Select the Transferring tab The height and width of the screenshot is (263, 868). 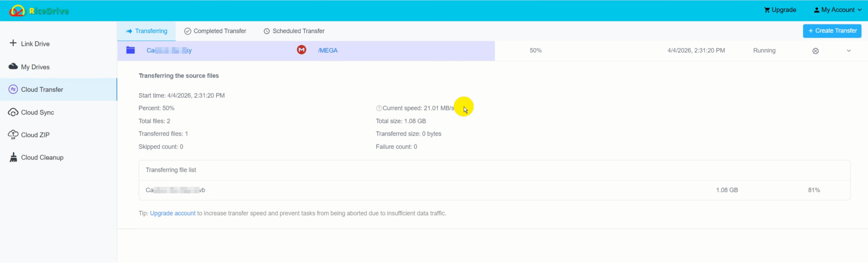pos(147,31)
